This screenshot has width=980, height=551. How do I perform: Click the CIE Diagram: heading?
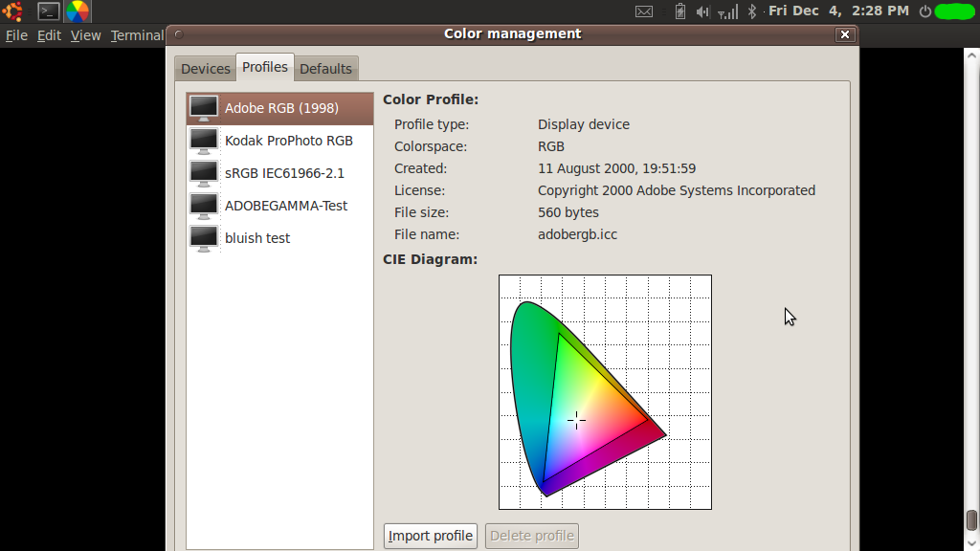tap(430, 259)
